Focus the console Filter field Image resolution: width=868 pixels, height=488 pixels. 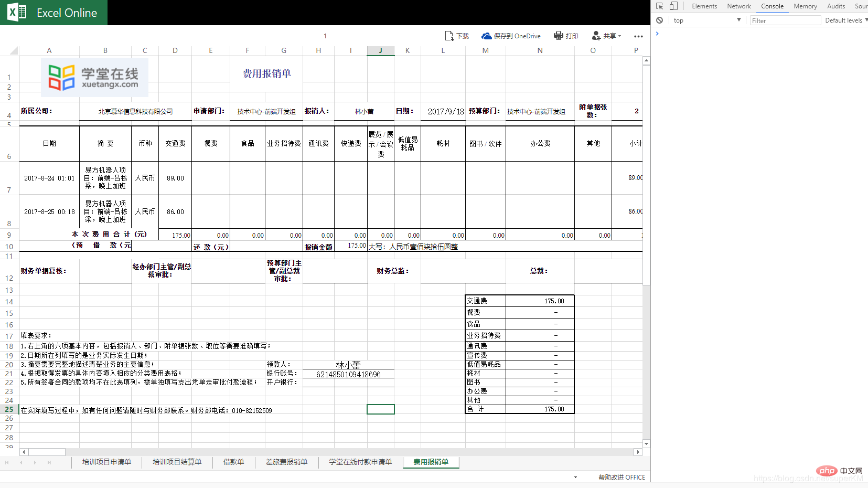pyautogui.click(x=785, y=20)
